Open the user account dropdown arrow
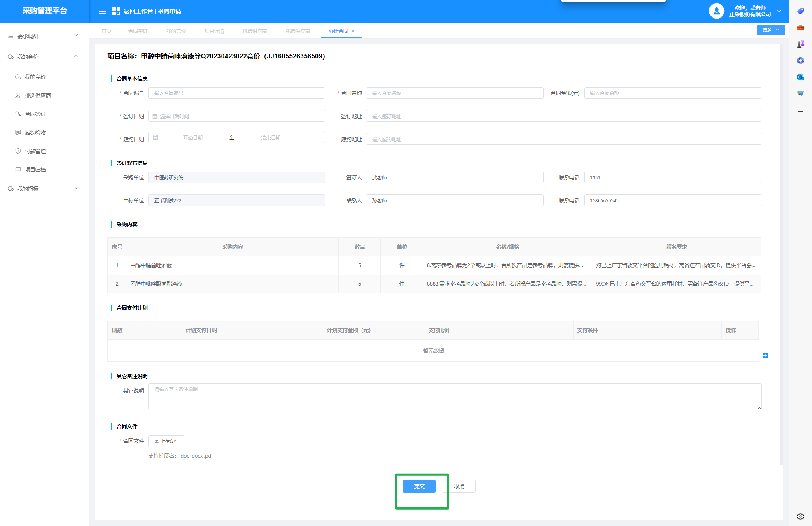The image size is (812, 526). click(779, 11)
